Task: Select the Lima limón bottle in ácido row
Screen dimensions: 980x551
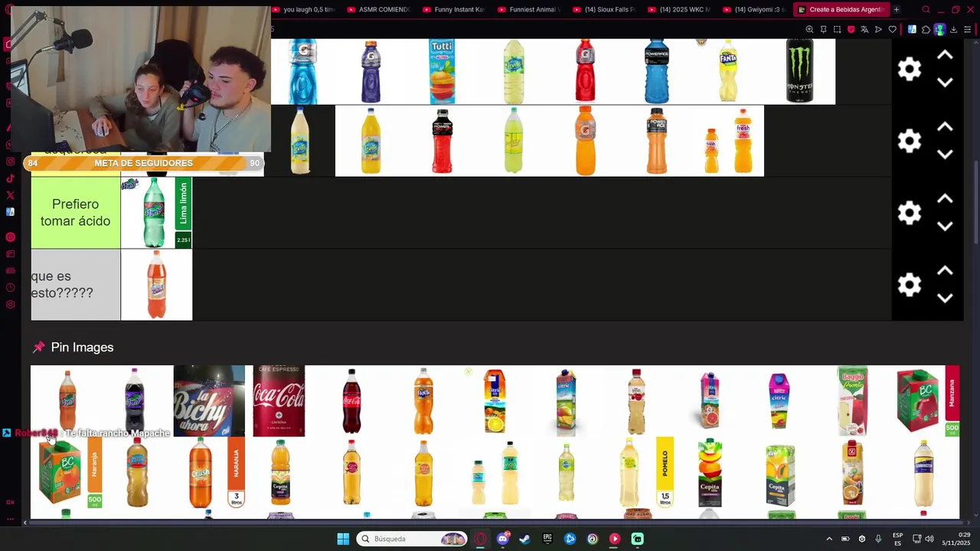Action: pos(156,213)
